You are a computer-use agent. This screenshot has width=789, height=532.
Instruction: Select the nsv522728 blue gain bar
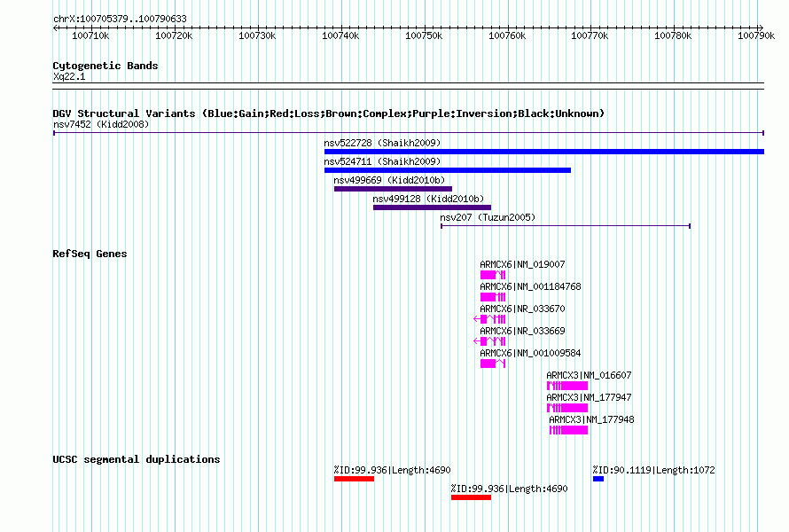pos(544,152)
